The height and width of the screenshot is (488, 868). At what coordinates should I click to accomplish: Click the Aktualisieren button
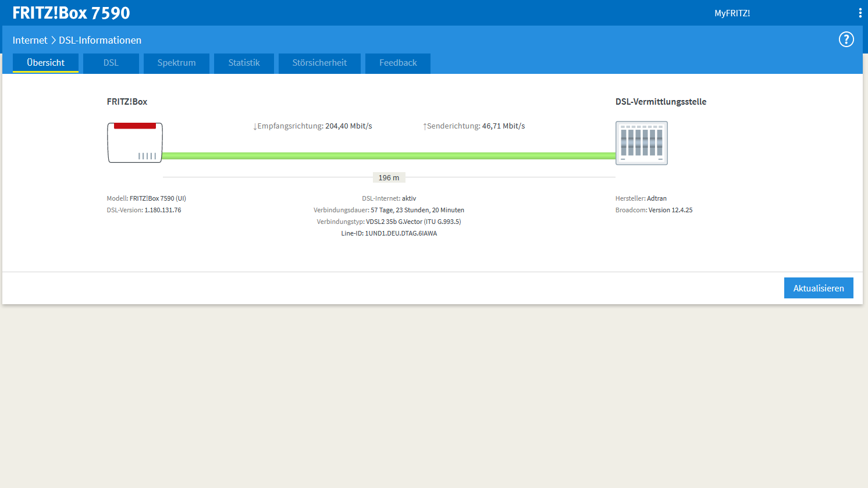[819, 288]
